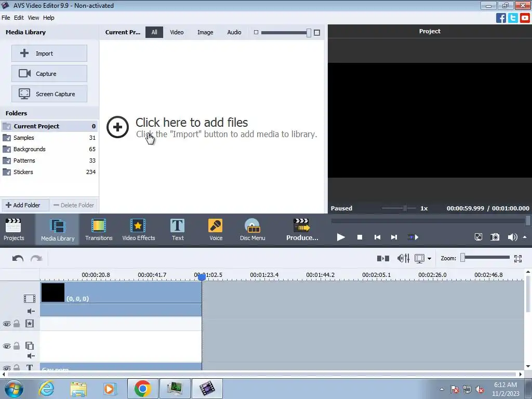Image resolution: width=532 pixels, height=399 pixels.
Task: Open the Transitions library
Action: 99,230
